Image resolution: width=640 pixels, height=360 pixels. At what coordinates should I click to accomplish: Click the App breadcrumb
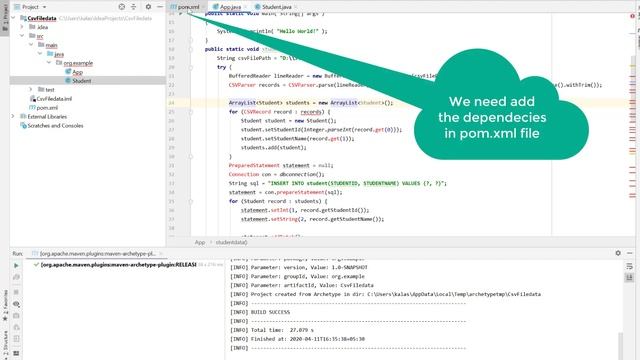200,242
